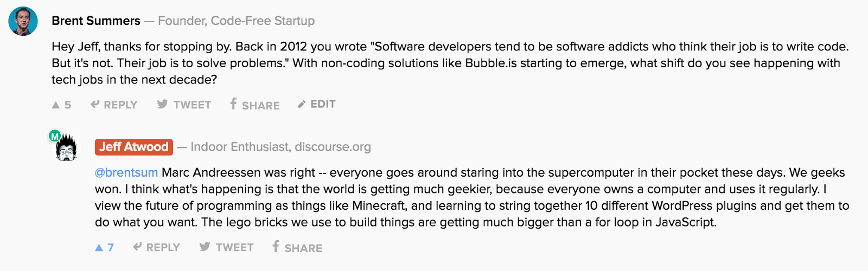The image size is (868, 271).
Task: Click "Indoor Enthusiast, discourse.org" headline
Action: coord(280,147)
